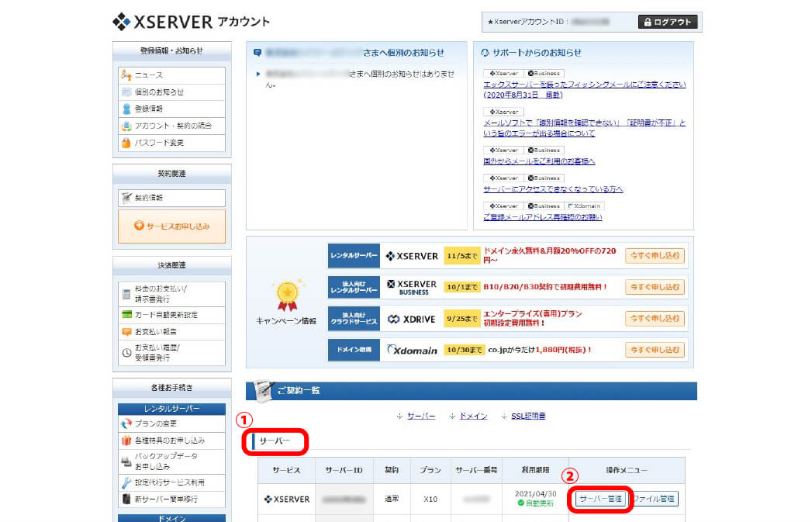Click the padlock icon for パスワード変更

126,143
